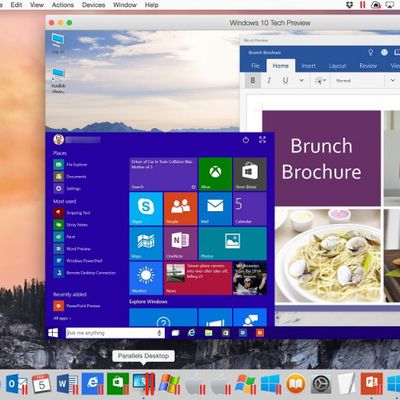Click the pasta dish photo in brochure
Image resolution: width=400 pixels, height=400 pixels.
pyautogui.click(x=327, y=256)
